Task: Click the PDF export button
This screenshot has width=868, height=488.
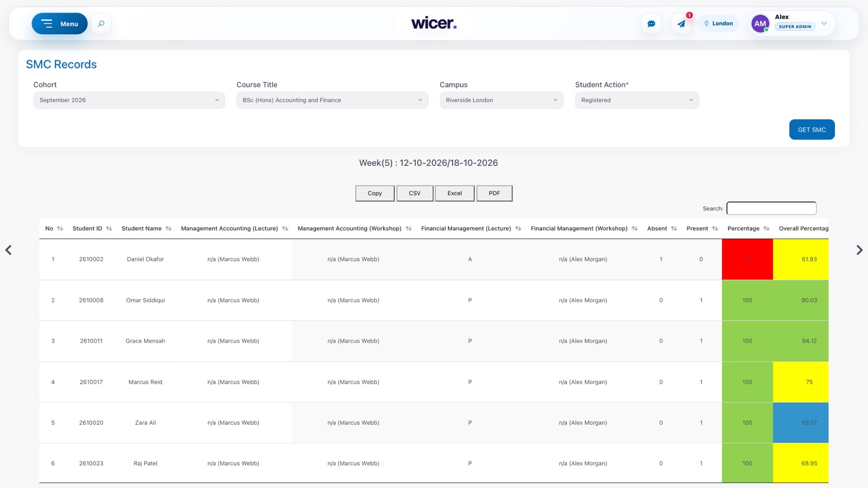Action: click(494, 194)
